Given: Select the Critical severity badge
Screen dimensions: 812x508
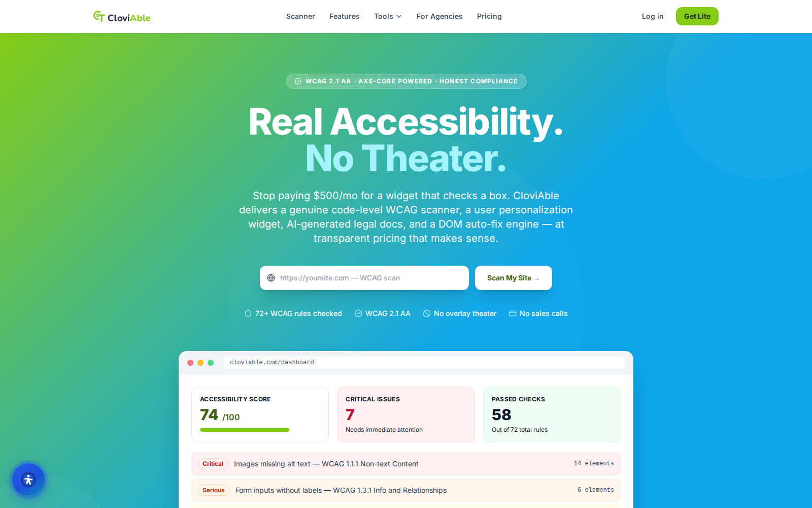Looking at the screenshot, I should tap(213, 464).
